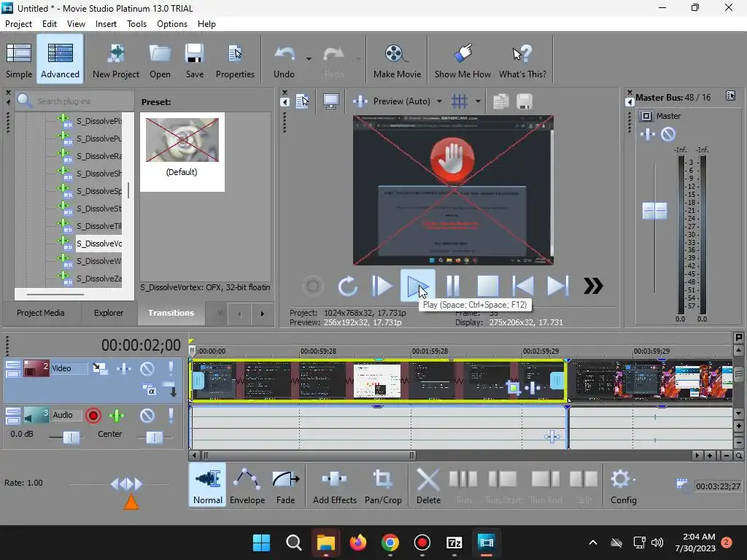Open Undo history dropdown arrow
This screenshot has height=560, width=747.
coord(309,58)
